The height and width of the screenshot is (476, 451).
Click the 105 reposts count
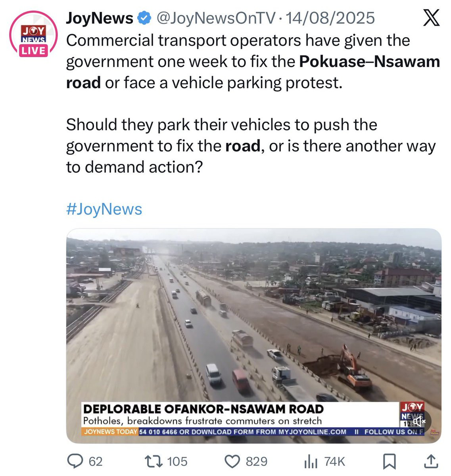click(177, 461)
